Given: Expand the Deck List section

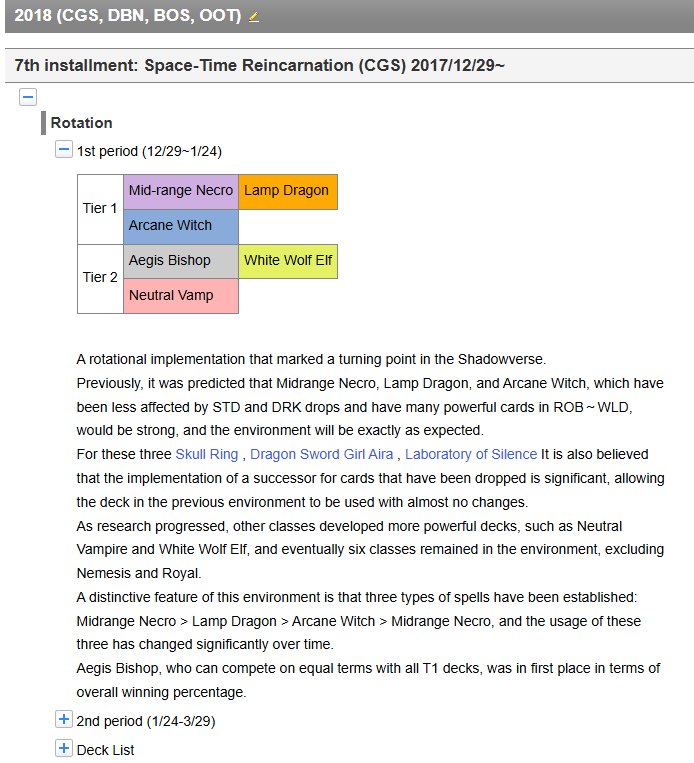Looking at the screenshot, I should tap(64, 748).
